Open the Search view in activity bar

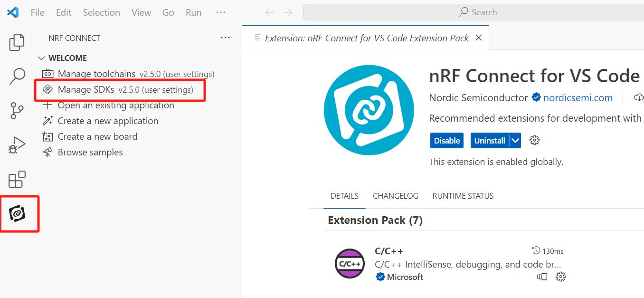coord(17,76)
